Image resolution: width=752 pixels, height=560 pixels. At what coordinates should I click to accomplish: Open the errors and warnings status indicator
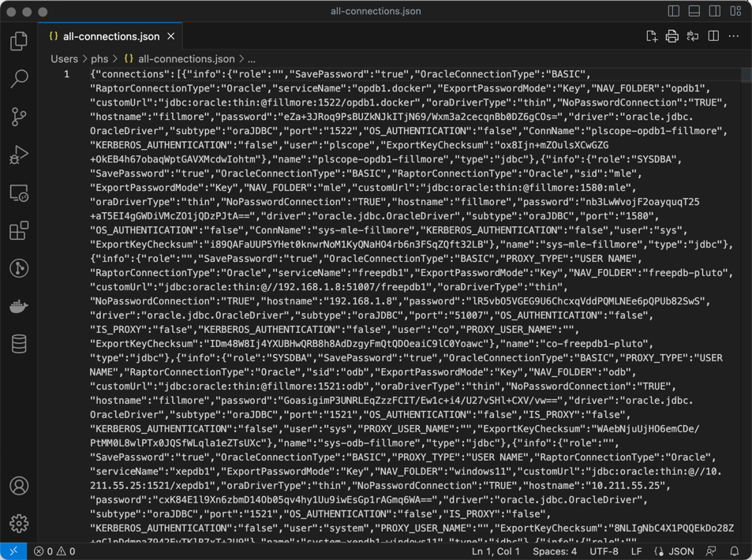point(54,551)
